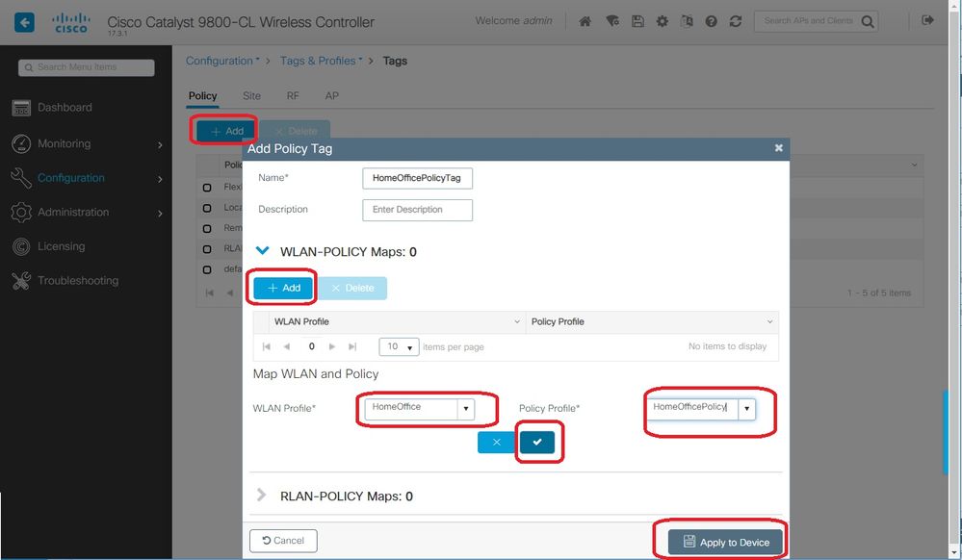The width and height of the screenshot is (962, 560).
Task: Expand the Monitoring menu arrow
Action: tap(160, 144)
